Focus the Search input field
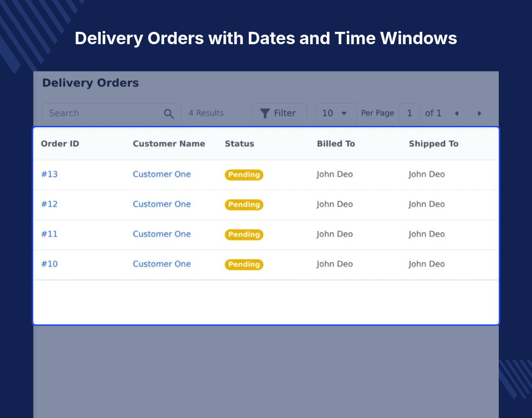This screenshot has width=532, height=418. click(x=111, y=114)
